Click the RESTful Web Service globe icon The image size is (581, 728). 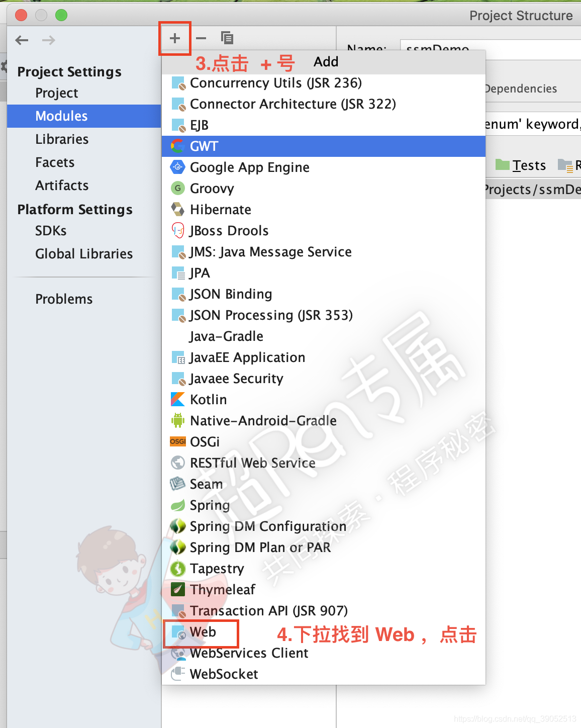[x=178, y=463]
